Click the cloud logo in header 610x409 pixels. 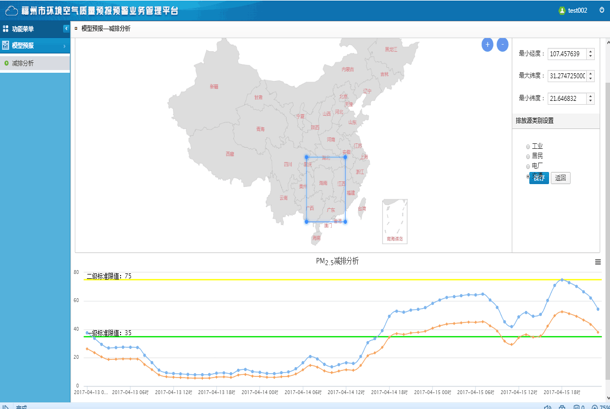click(x=11, y=10)
